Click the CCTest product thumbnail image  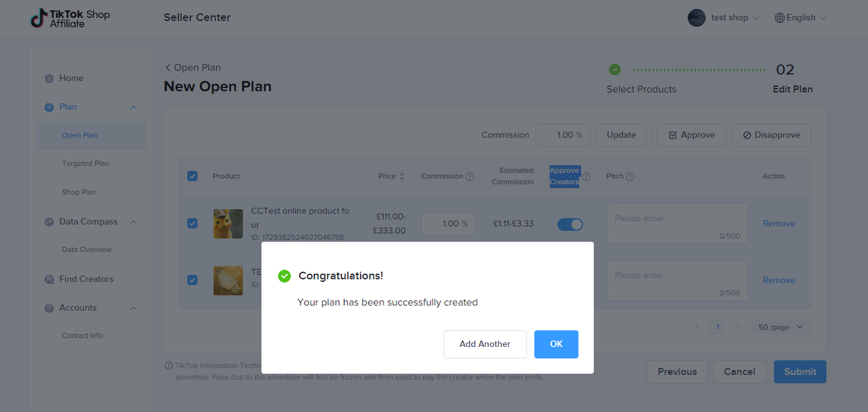228,224
